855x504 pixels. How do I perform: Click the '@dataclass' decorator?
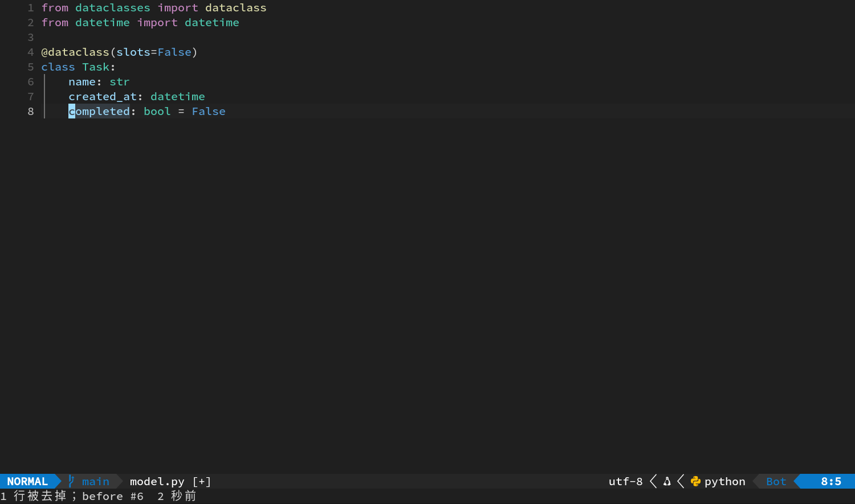(75, 52)
